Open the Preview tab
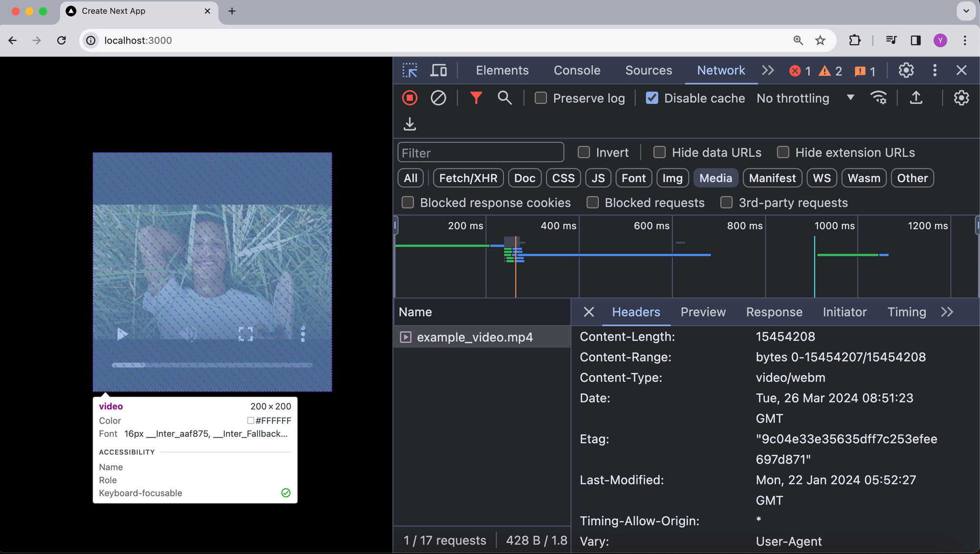Screen dimensions: 980x554 pos(703,312)
